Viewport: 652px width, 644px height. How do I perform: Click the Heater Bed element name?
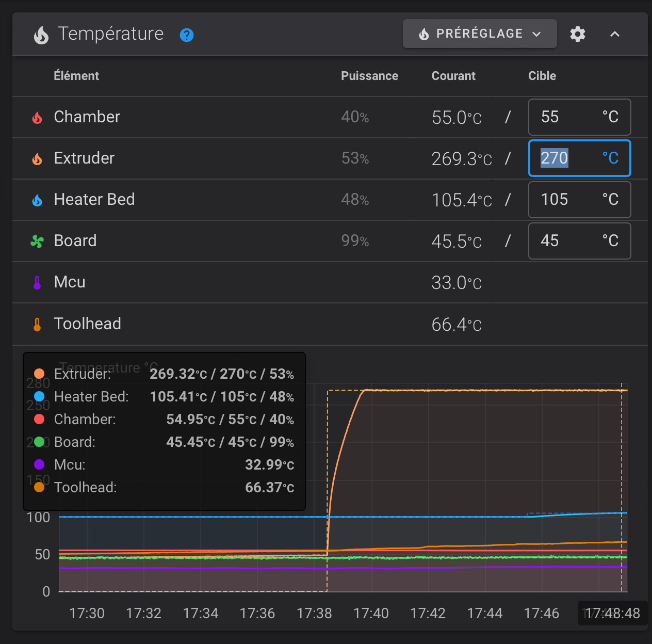coord(94,200)
